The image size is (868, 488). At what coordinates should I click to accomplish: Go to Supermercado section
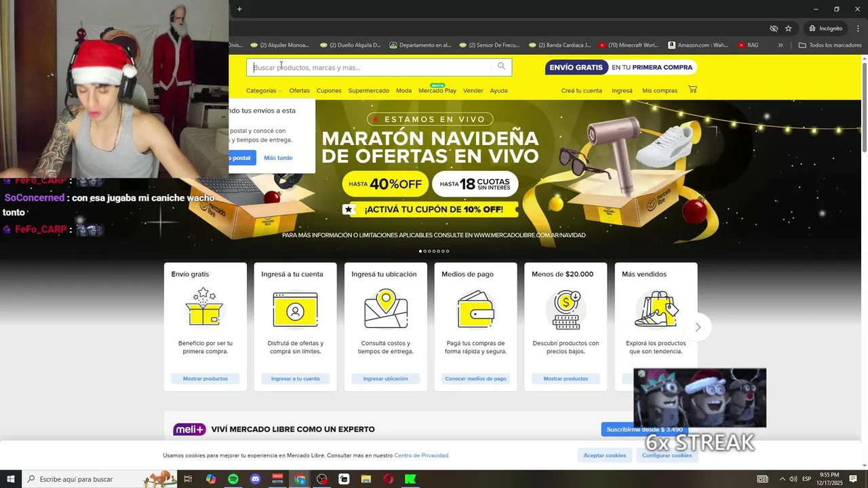click(x=369, y=91)
